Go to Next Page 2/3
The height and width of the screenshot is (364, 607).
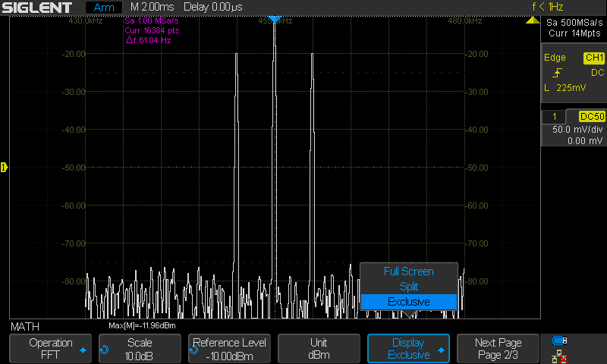pos(497,349)
